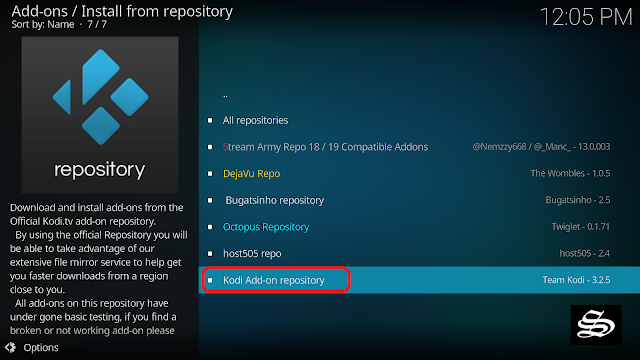Viewport: 640px width, 360px height.
Task: Click the bullet beside DejaVu Repo
Action: click(210, 173)
